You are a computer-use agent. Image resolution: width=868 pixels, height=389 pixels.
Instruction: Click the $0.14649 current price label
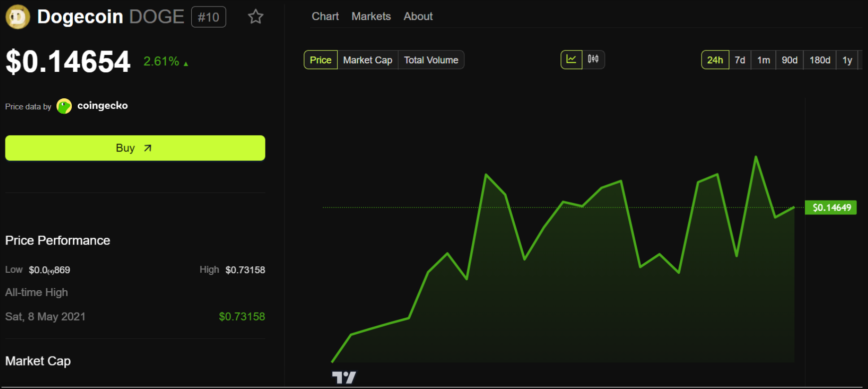pyautogui.click(x=831, y=207)
